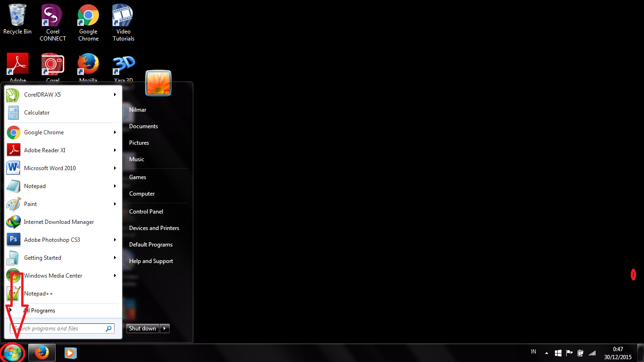Open the Shut down options arrow
The image size is (644, 362).
point(165,329)
